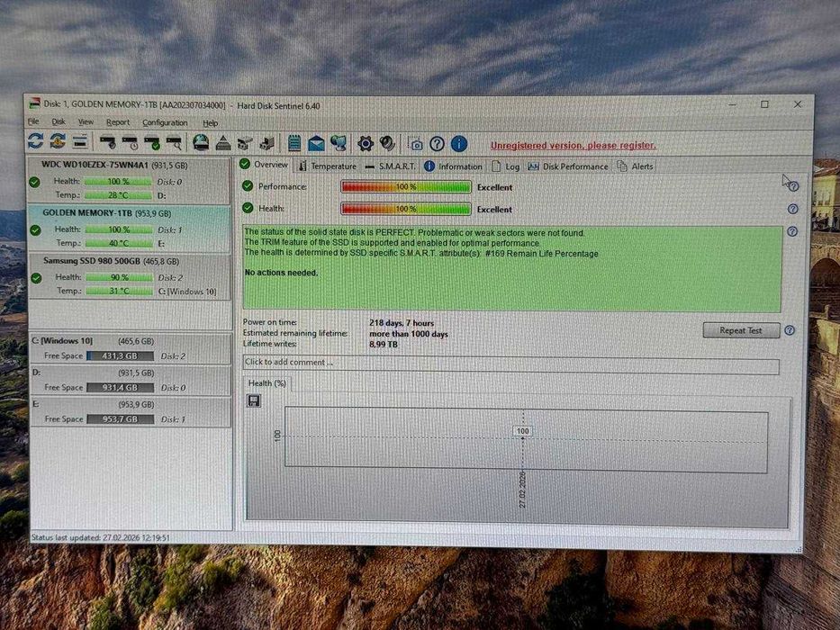Click the network computers toolbar icon
This screenshot has width=840, height=630.
click(x=339, y=143)
